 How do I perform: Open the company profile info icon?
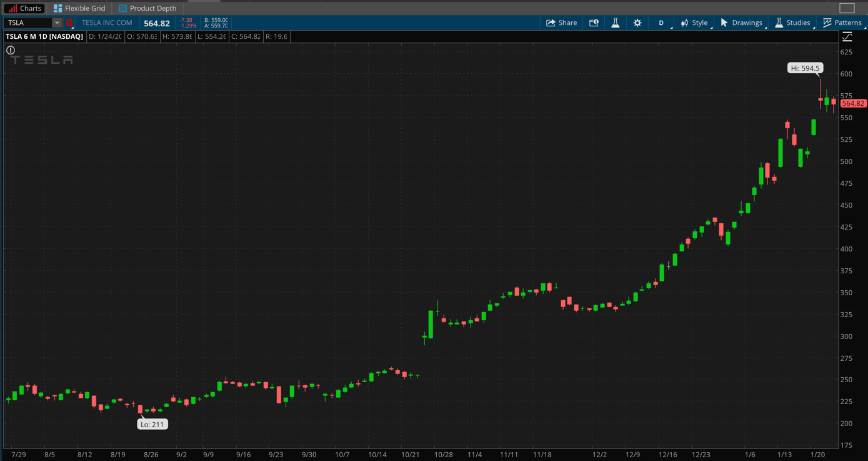[x=594, y=23]
